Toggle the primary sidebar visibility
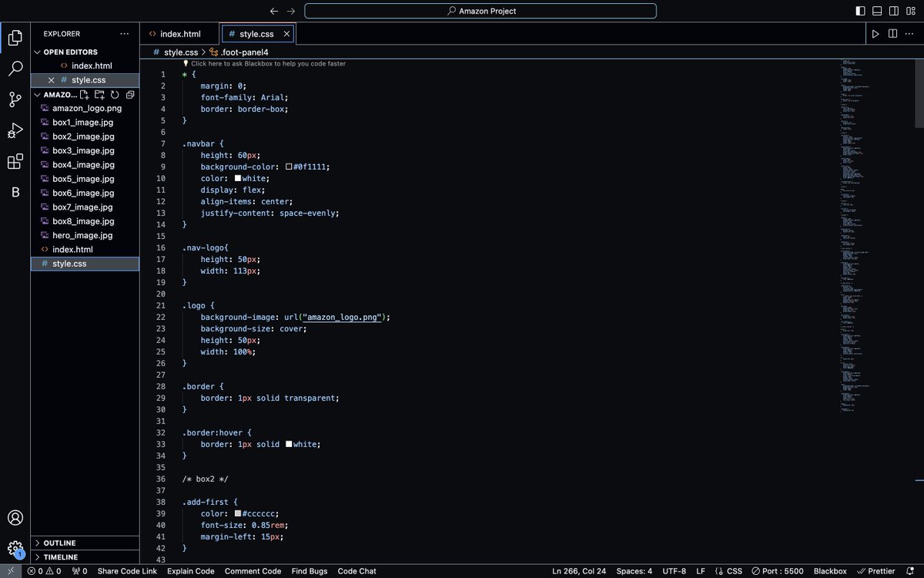The height and width of the screenshot is (578, 924). (x=860, y=11)
